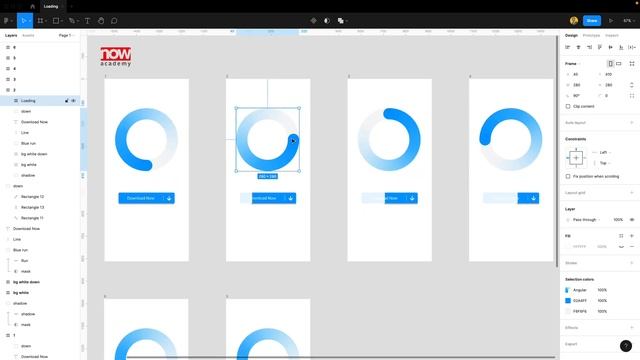Select the Text tool
The image size is (640, 360).
(87, 20)
